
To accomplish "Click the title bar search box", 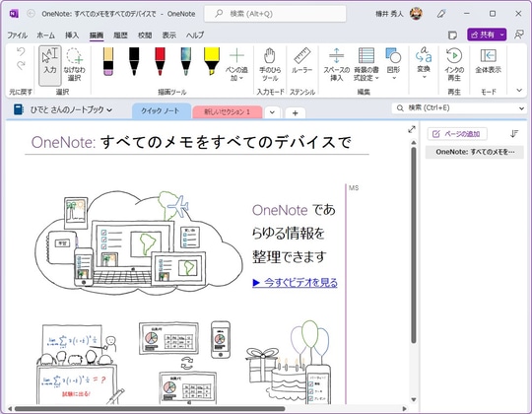I will (x=275, y=14).
